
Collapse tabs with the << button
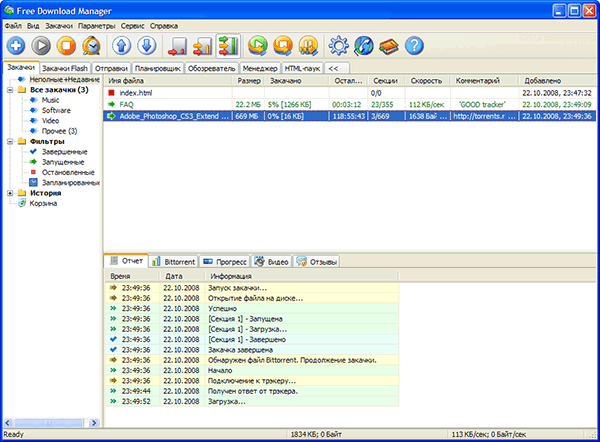pos(333,67)
